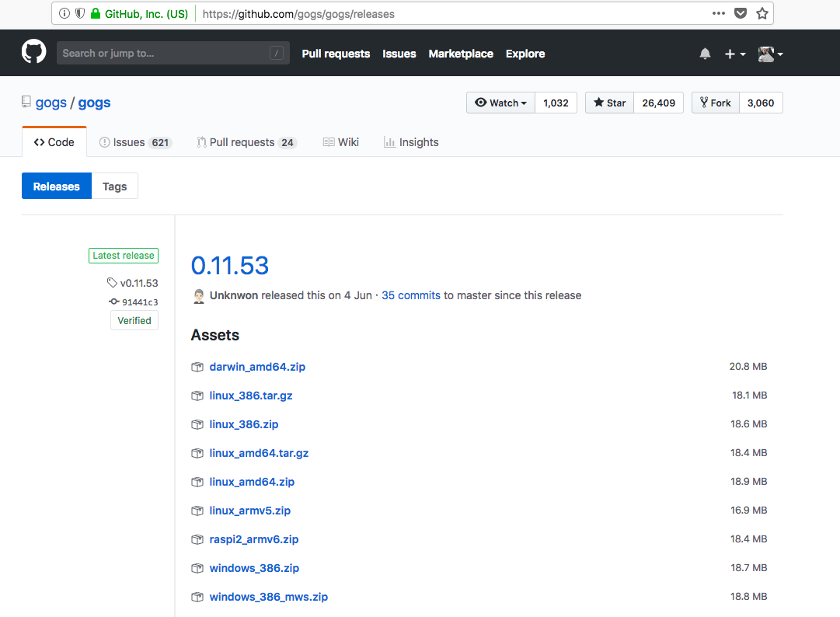Click the Unknwon author avatar
Screen dimensions: 840x617
[x=198, y=295]
